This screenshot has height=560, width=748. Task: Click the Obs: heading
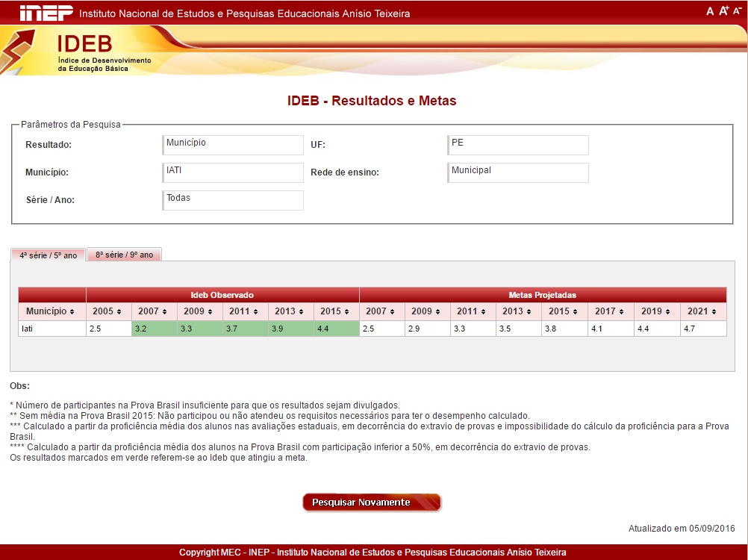coord(19,386)
